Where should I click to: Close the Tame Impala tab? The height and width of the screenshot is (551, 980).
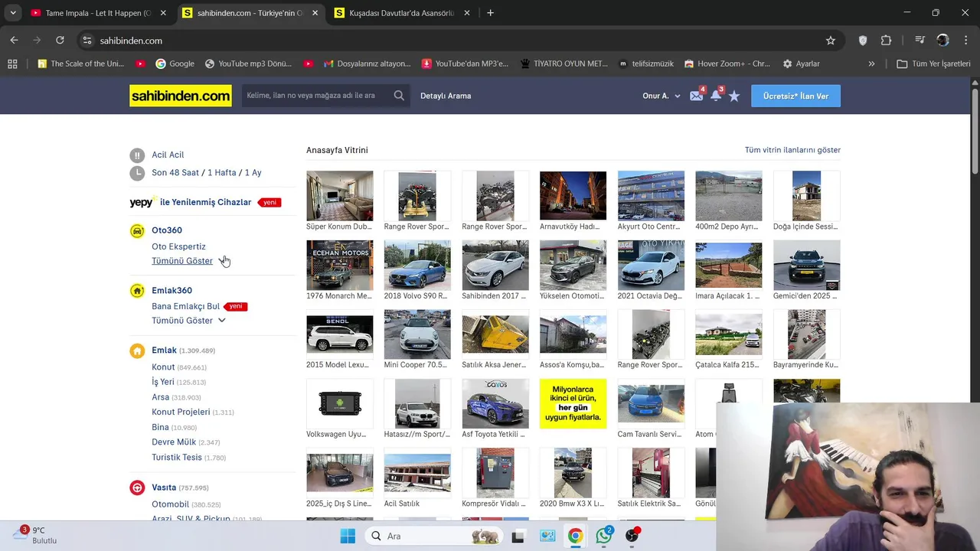(x=163, y=13)
